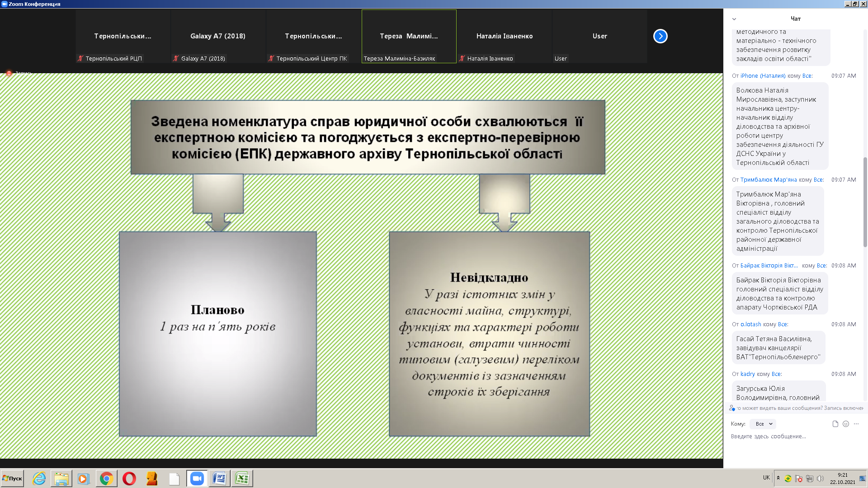Viewport: 868px width, 488px height.
Task: Click muted mic icon of Наталія Іваненко
Action: 462,58
